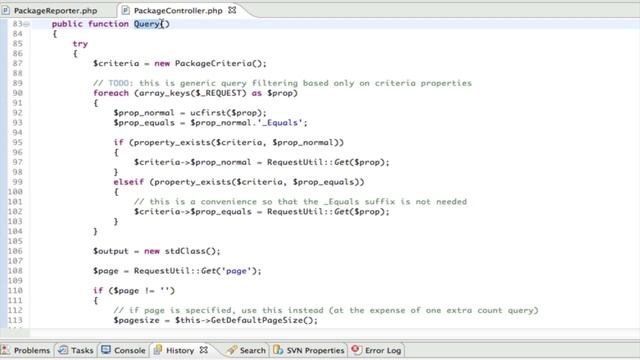
Task: Close the History view tab
Action: coord(204,350)
